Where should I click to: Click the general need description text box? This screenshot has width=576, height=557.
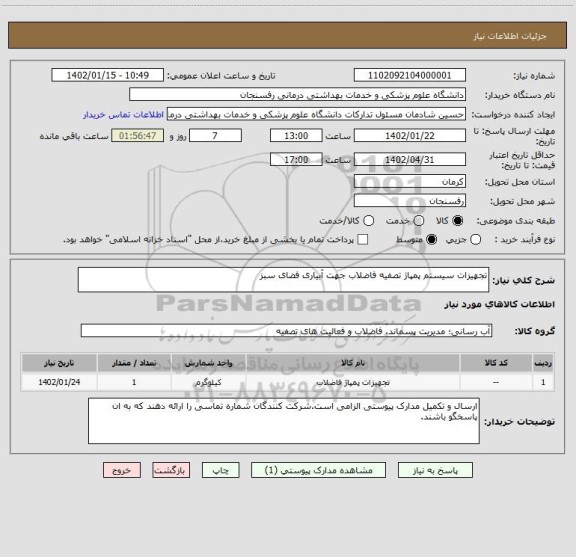(283, 280)
